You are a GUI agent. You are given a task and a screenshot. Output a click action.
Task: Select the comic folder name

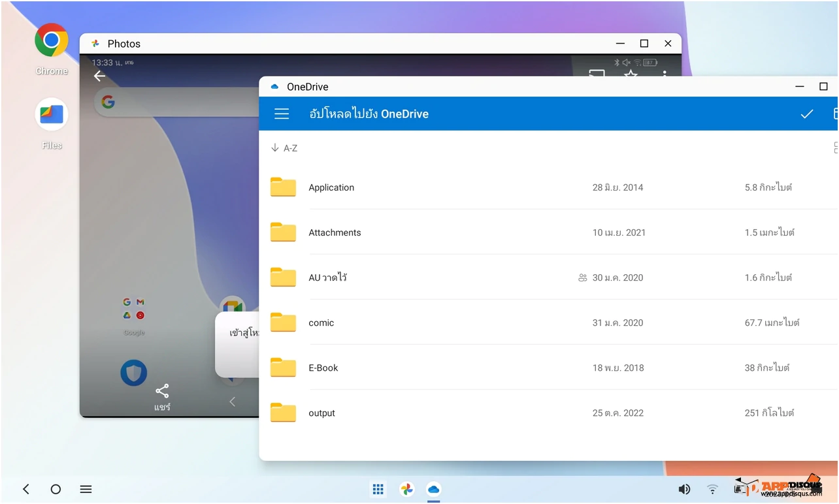(321, 323)
